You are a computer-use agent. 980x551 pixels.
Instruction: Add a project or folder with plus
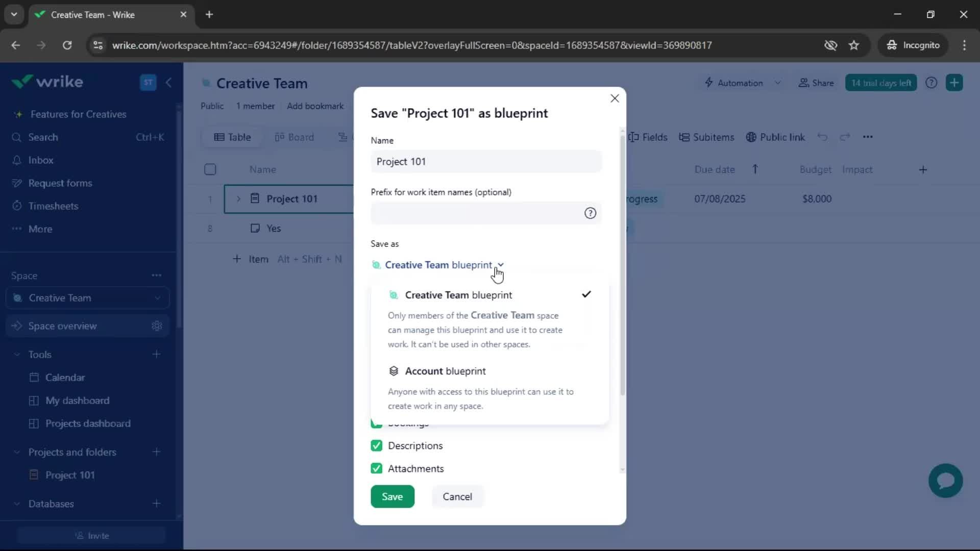click(x=157, y=452)
